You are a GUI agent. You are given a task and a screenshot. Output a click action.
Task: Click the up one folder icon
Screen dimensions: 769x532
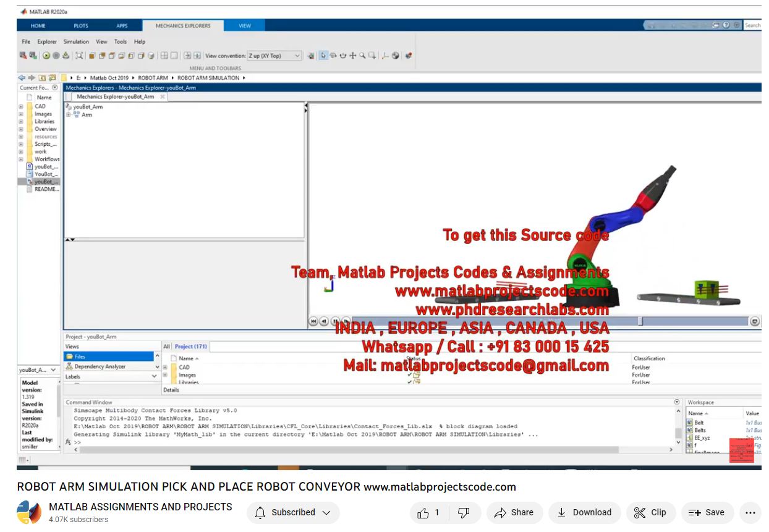(x=42, y=78)
